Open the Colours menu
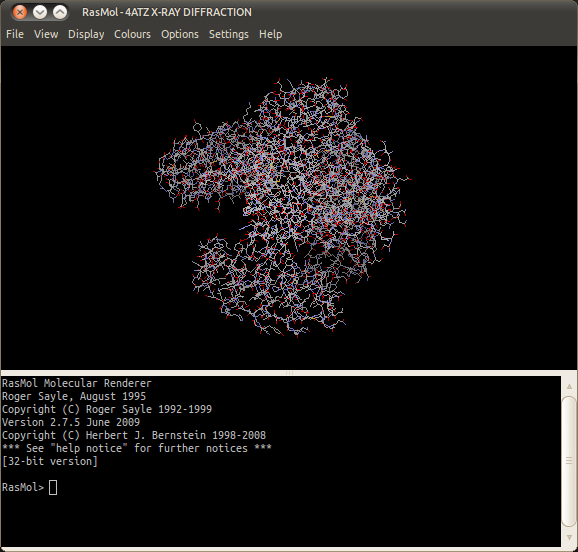 (x=132, y=34)
